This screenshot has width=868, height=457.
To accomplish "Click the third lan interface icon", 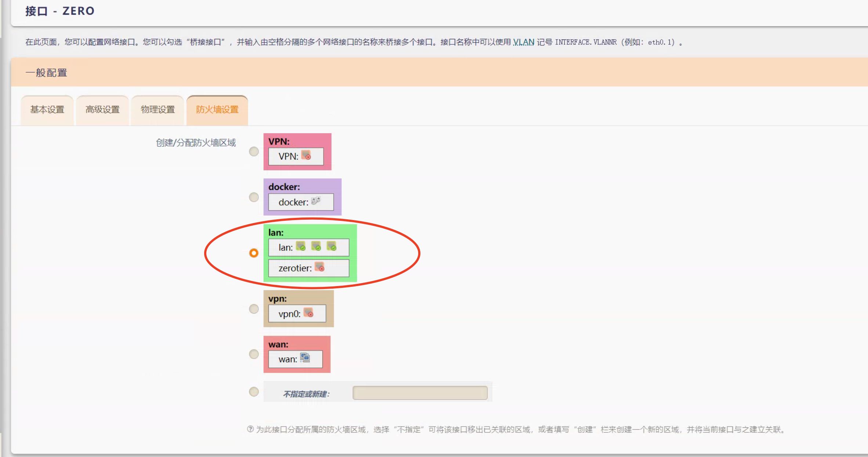I will click(x=332, y=246).
